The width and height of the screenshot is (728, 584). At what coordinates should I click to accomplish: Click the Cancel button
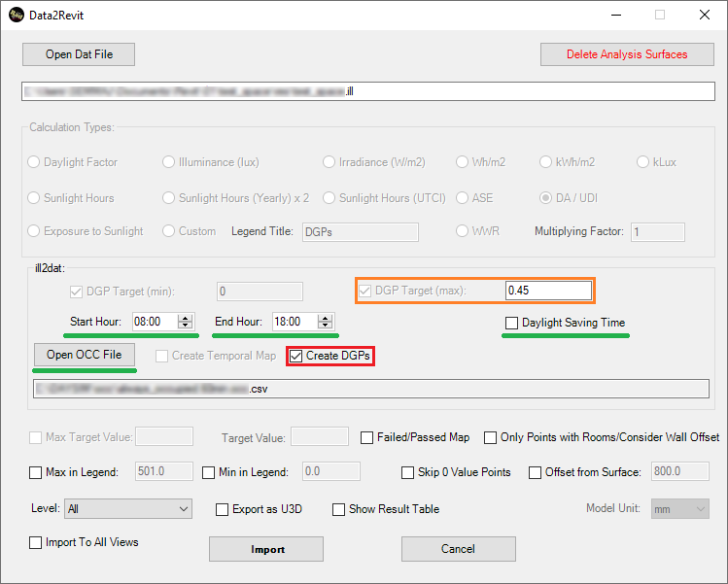458,549
